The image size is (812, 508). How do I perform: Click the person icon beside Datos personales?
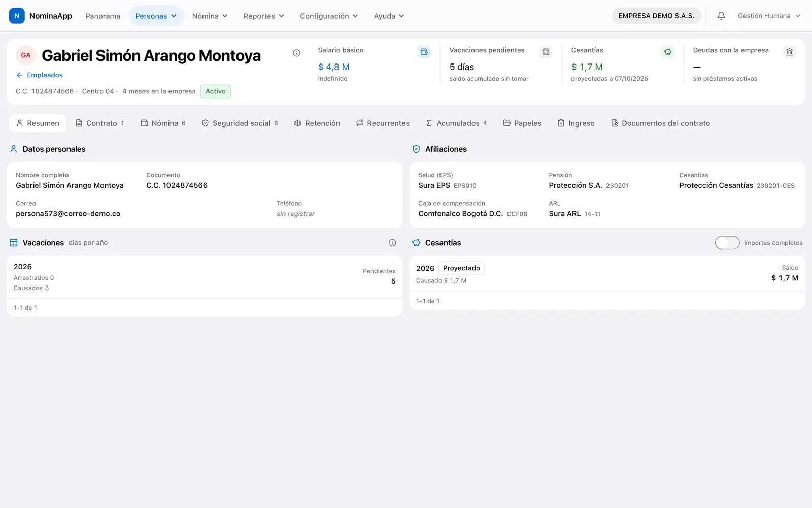point(14,149)
